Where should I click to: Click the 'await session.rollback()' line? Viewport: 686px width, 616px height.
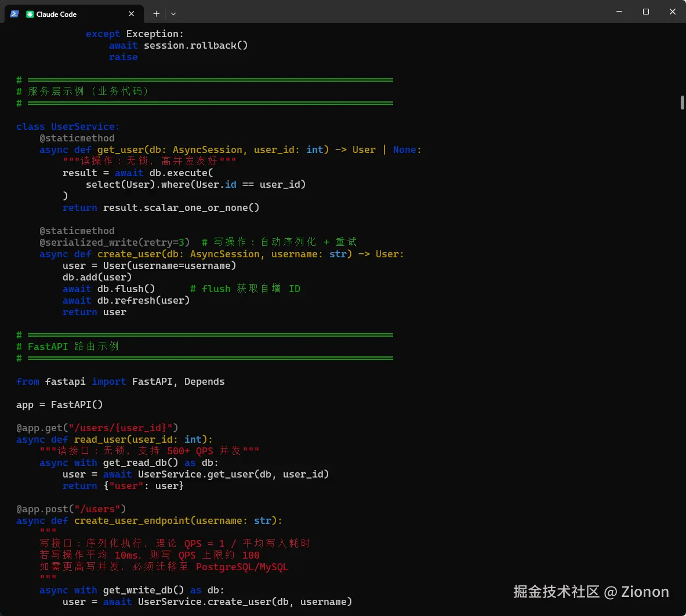point(178,45)
